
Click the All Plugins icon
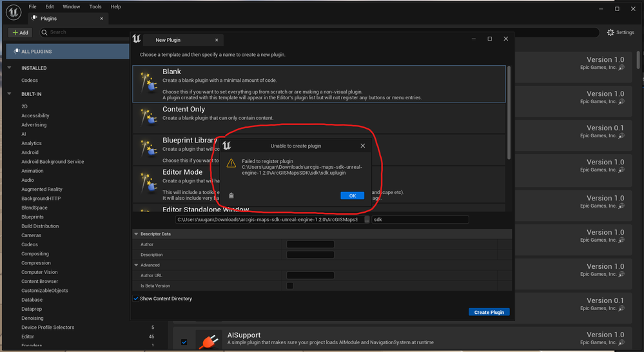tap(16, 52)
